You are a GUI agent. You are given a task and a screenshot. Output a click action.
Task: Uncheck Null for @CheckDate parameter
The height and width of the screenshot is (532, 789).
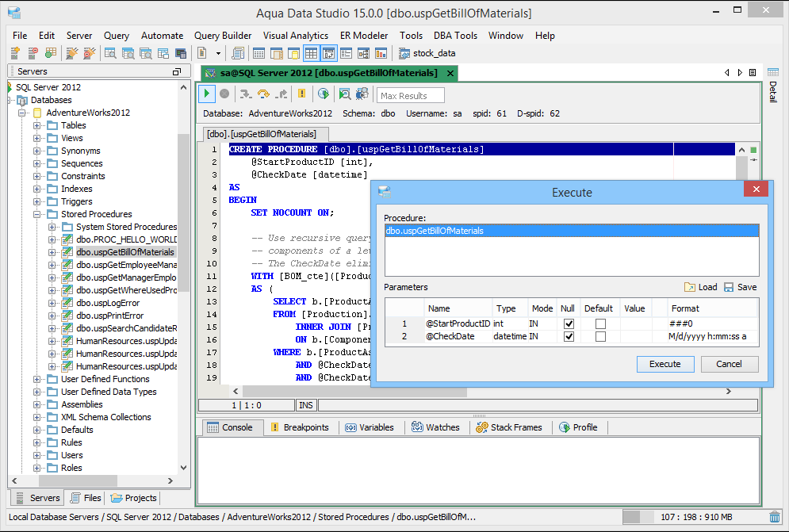click(569, 336)
